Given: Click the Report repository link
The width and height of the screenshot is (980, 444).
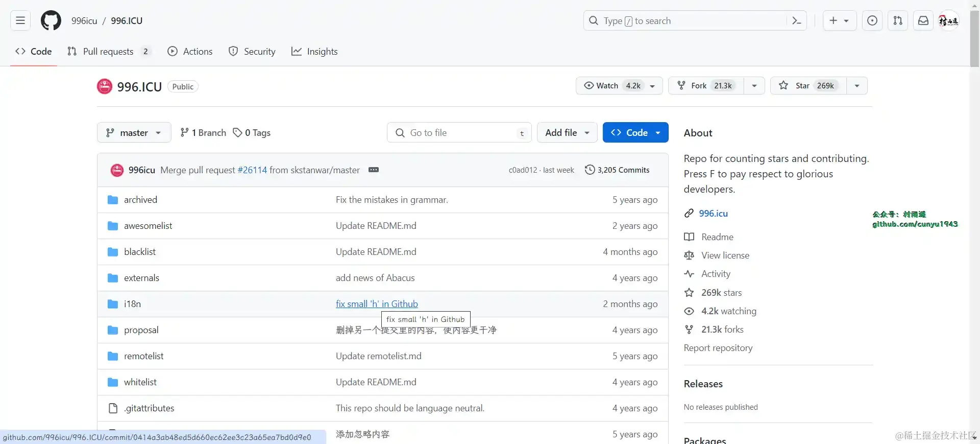Looking at the screenshot, I should click(718, 348).
